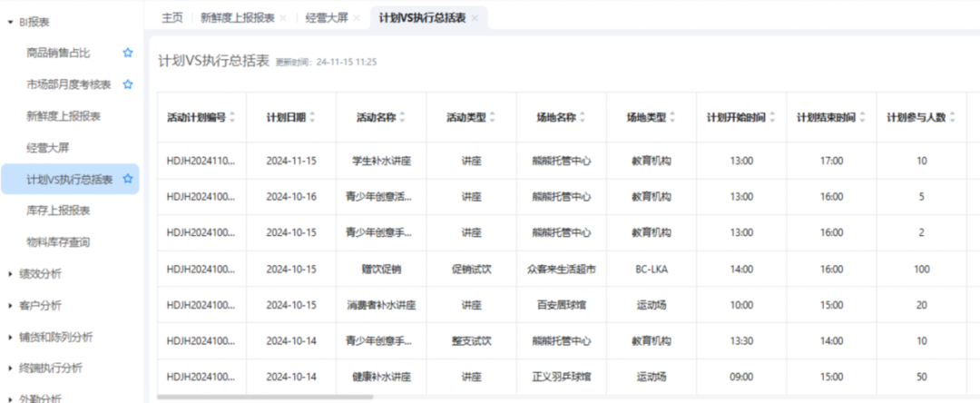Toggle favorite star for 计划VS执行总括表
980x403 pixels.
pyautogui.click(x=128, y=180)
